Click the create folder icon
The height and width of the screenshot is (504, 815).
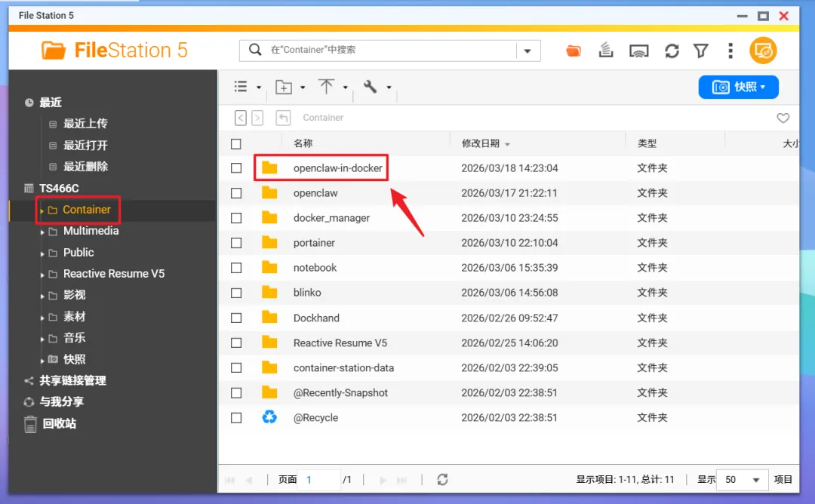pyautogui.click(x=283, y=87)
